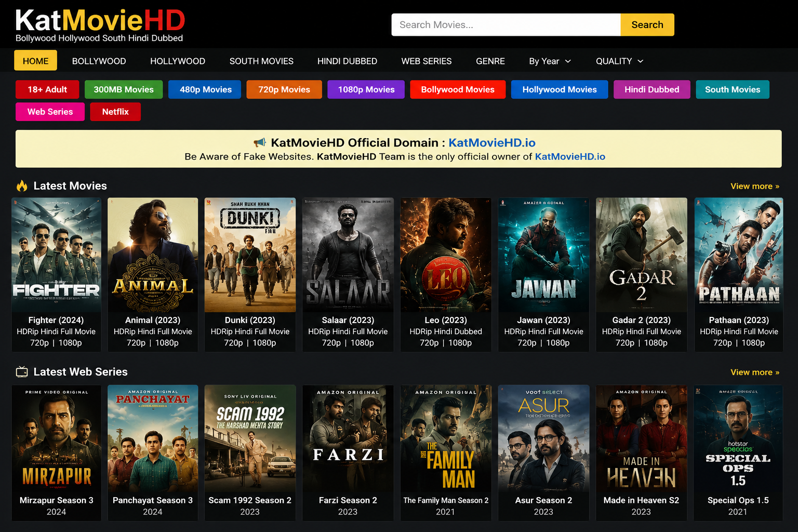Open the Dunki movie poster
This screenshot has height=532, width=798.
[x=250, y=255]
